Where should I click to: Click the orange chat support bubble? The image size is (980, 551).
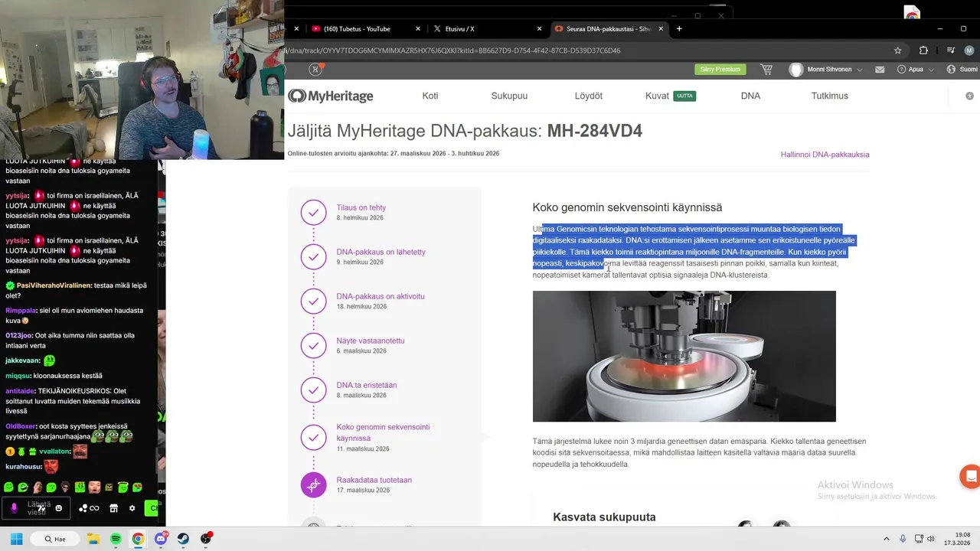(971, 476)
